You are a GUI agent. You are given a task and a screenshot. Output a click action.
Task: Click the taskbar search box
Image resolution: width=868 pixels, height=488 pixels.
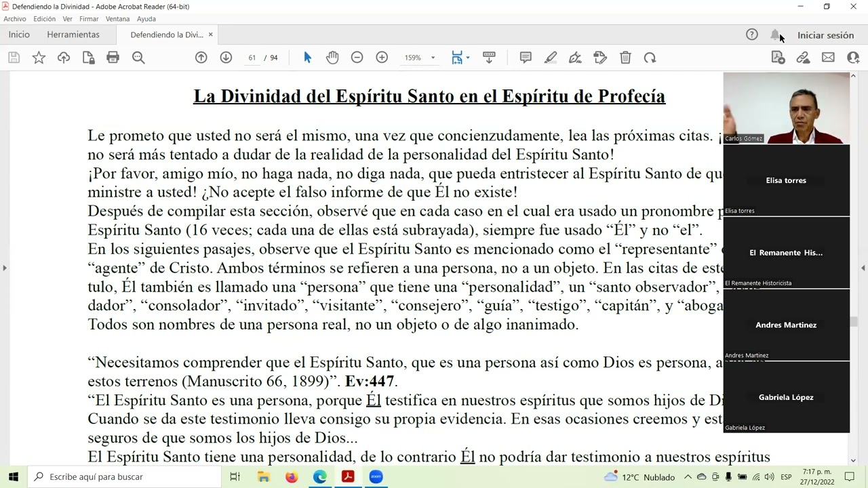click(124, 477)
